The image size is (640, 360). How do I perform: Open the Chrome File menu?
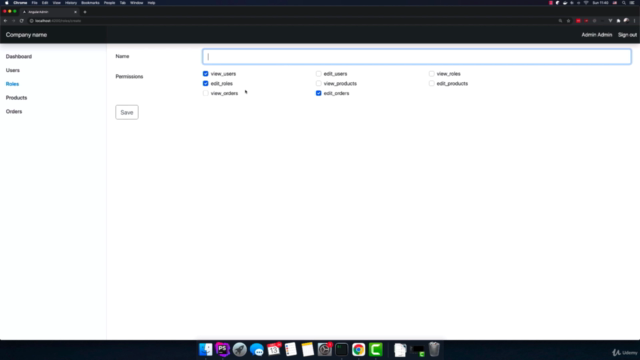34,3
